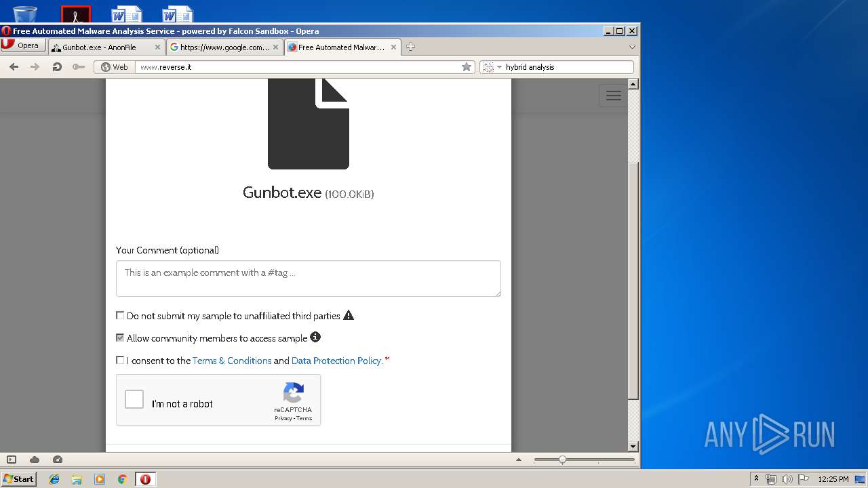The height and width of the screenshot is (488, 868).
Task: Click the Opera Turbo gauge icon
Action: click(x=58, y=460)
